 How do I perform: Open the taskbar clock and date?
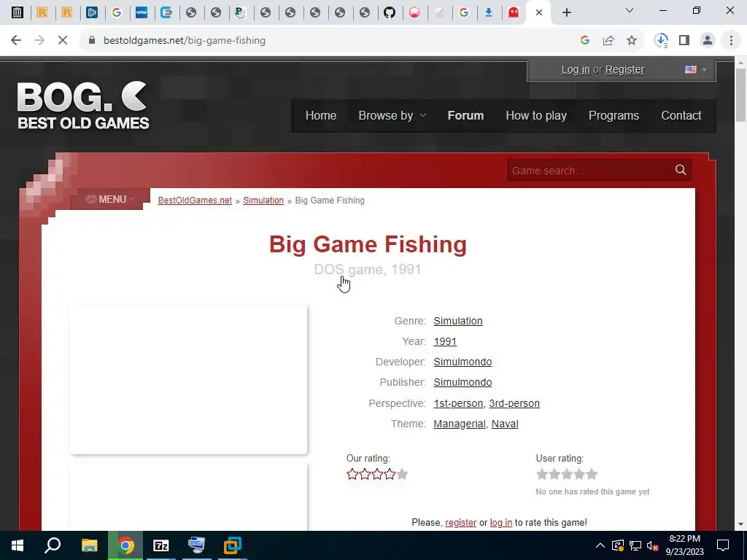tap(684, 545)
